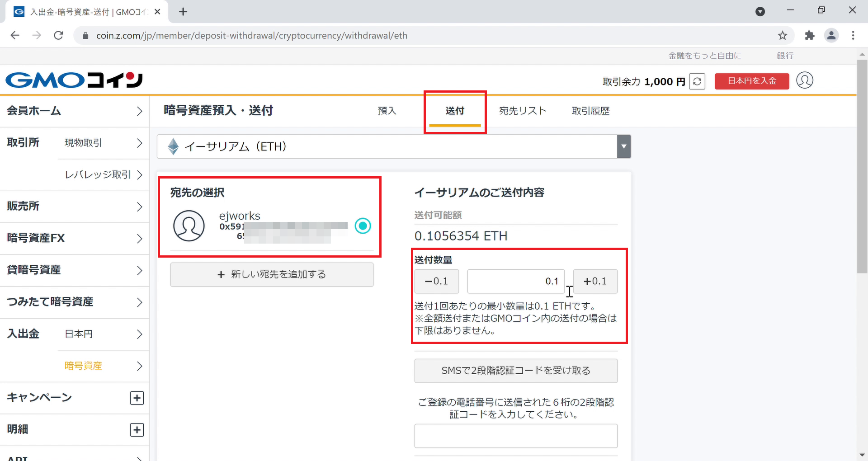Increase amount with the +0.1 stepper

click(595, 281)
